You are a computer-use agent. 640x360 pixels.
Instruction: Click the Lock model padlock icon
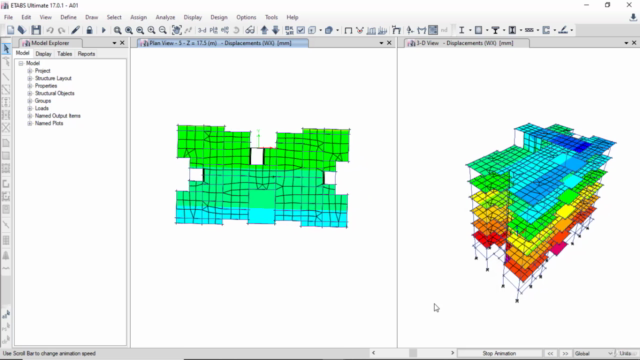pyautogui.click(x=89, y=30)
